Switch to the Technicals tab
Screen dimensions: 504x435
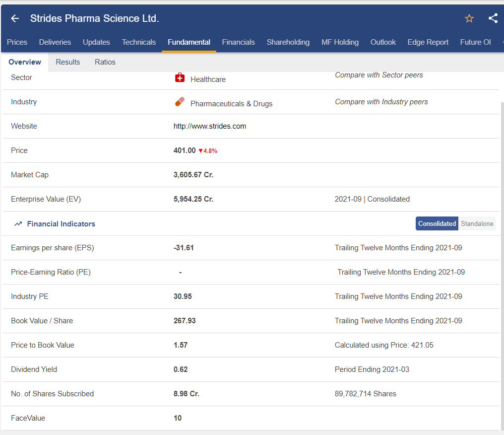pyautogui.click(x=139, y=42)
